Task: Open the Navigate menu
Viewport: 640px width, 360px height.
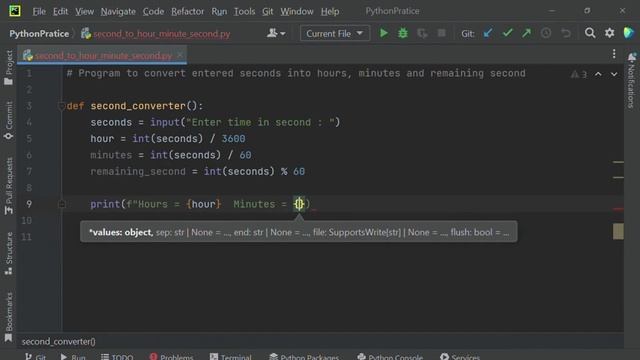Action: (118, 11)
